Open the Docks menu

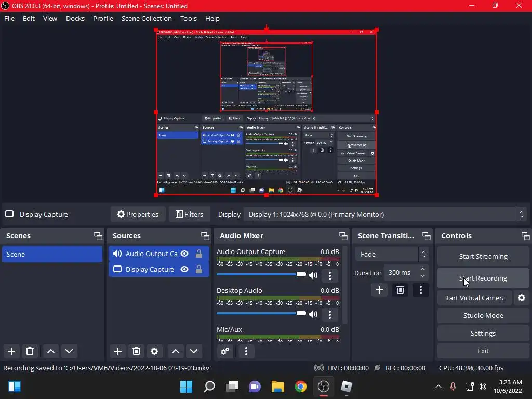tap(75, 18)
